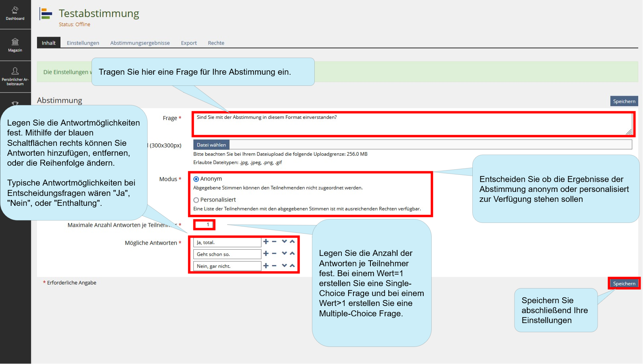The image size is (643, 364).
Task: Select the Anonym mode radio button
Action: [196, 179]
